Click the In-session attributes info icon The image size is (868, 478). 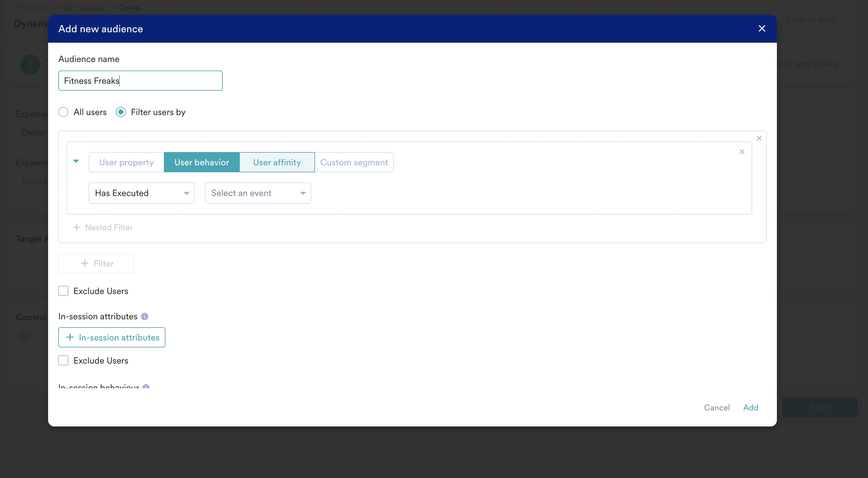coord(145,316)
